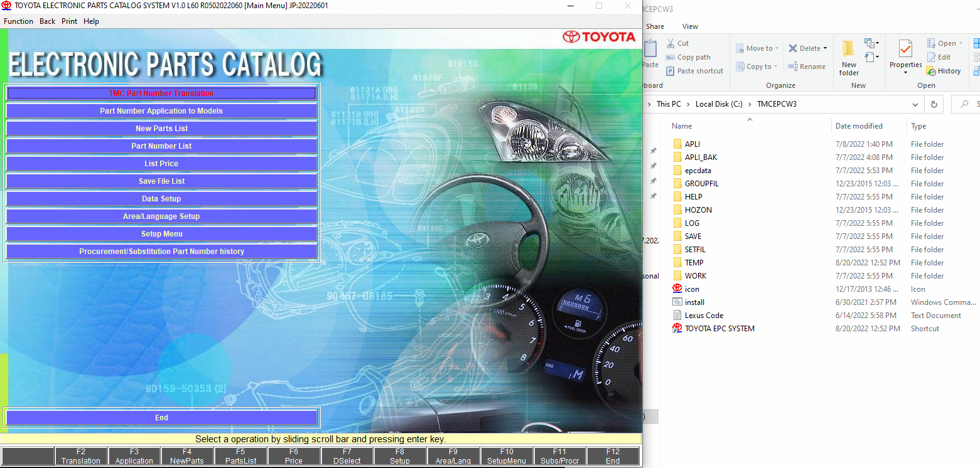Select the epcdata folder in file list
This screenshot has height=468, width=980.
tap(697, 171)
